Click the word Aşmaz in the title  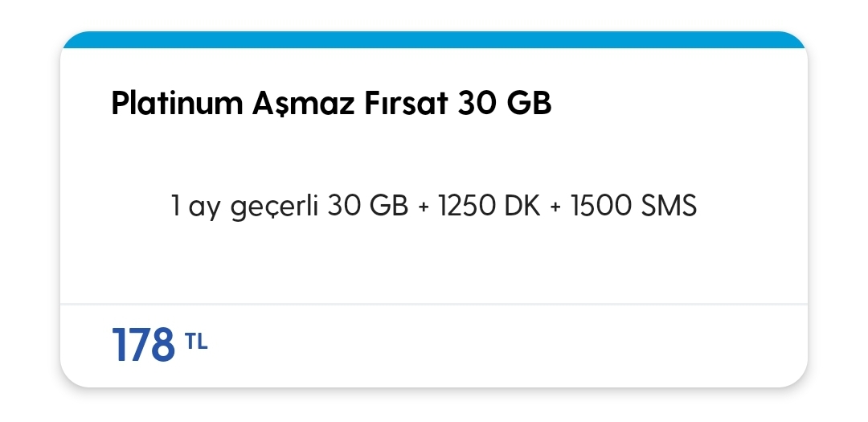point(303,104)
